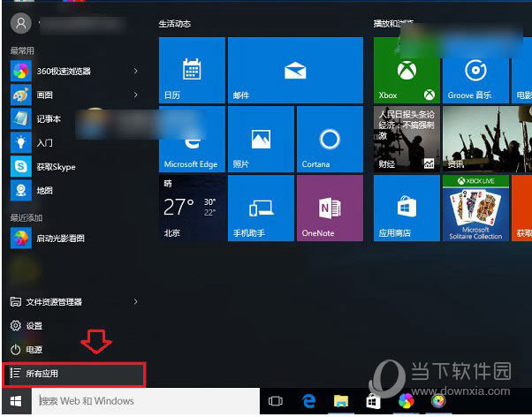
Task: Open the OneNote tile
Action: (x=330, y=208)
